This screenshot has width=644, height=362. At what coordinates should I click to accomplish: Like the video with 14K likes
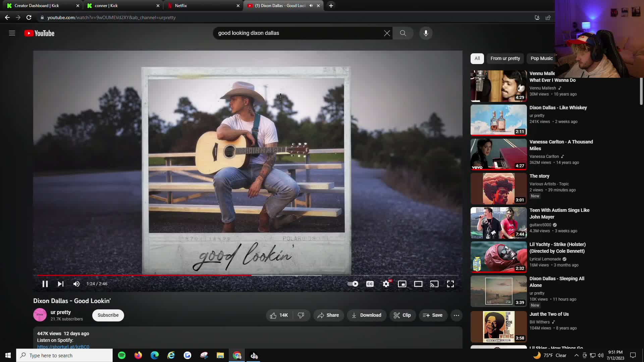point(279,315)
